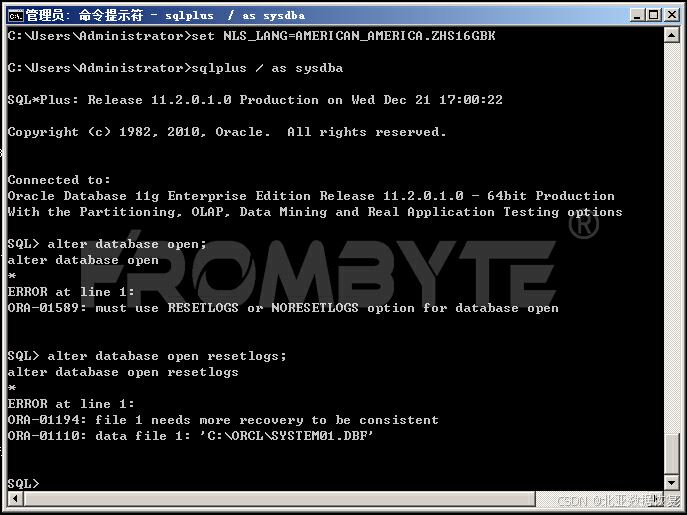687x515 pixels.
Task: Click the vertical scrollbar down arrow
Action: [672, 483]
